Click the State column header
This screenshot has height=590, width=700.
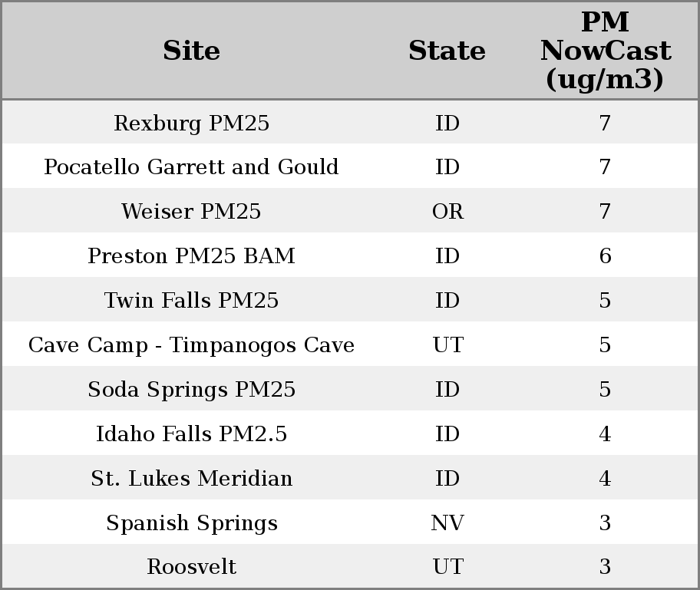point(447,51)
